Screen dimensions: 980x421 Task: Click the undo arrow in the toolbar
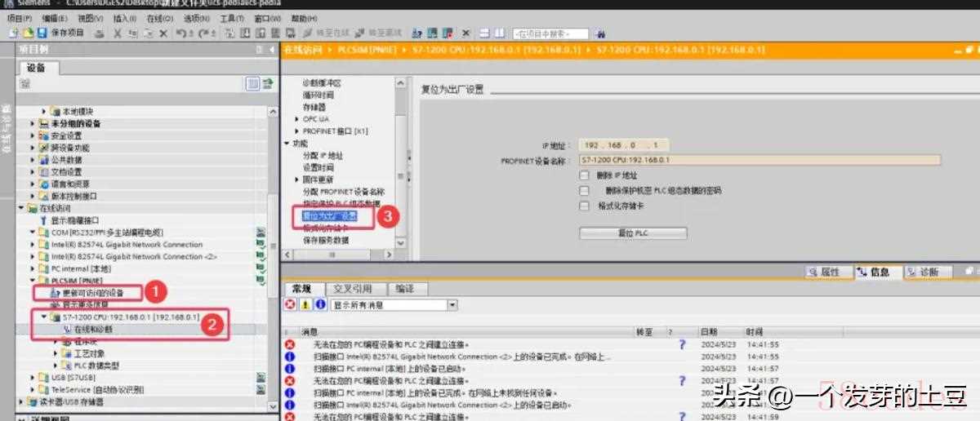click(181, 33)
